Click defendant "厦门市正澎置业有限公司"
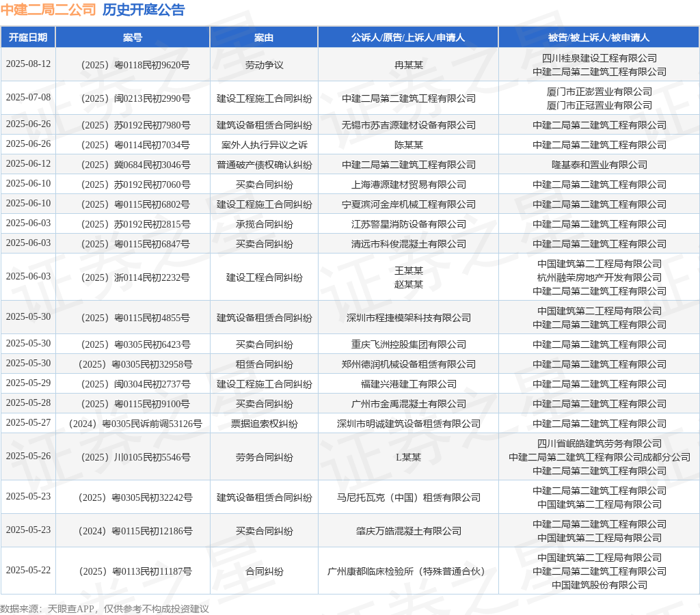This screenshot has height=615, width=700. [599, 92]
